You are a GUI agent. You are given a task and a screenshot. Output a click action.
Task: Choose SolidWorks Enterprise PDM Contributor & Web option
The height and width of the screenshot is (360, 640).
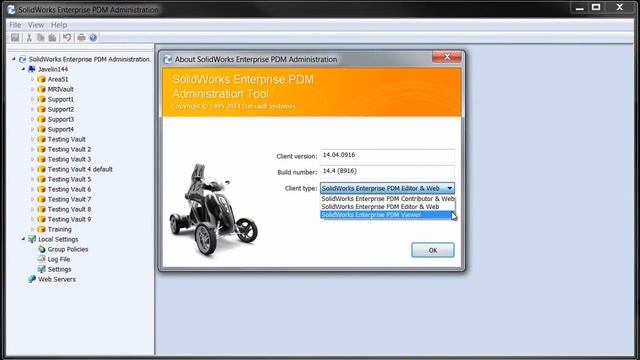388,199
